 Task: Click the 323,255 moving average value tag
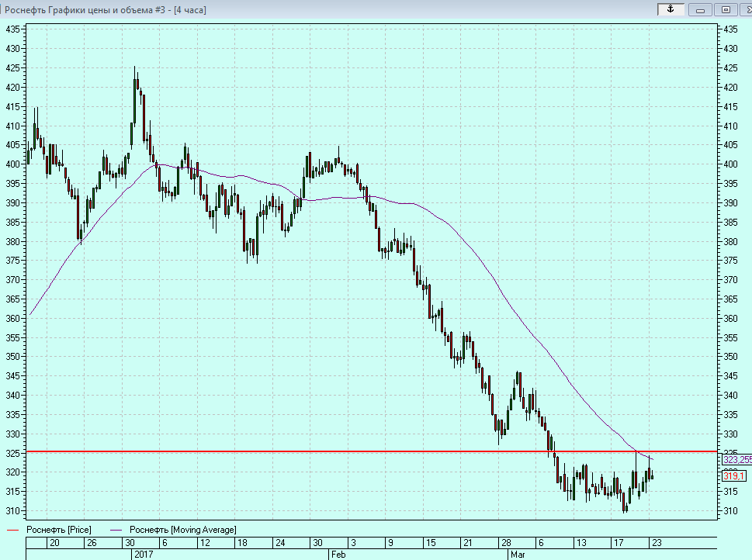click(737, 460)
